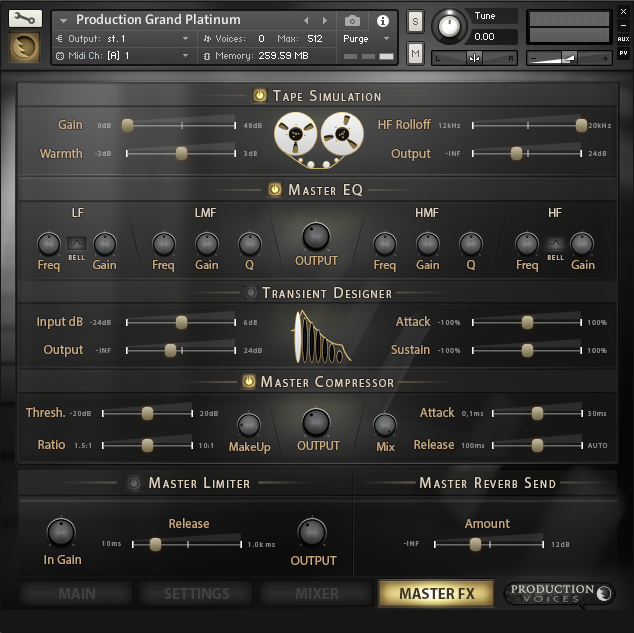
Task: Go to next instrument with right arrow
Action: point(325,20)
